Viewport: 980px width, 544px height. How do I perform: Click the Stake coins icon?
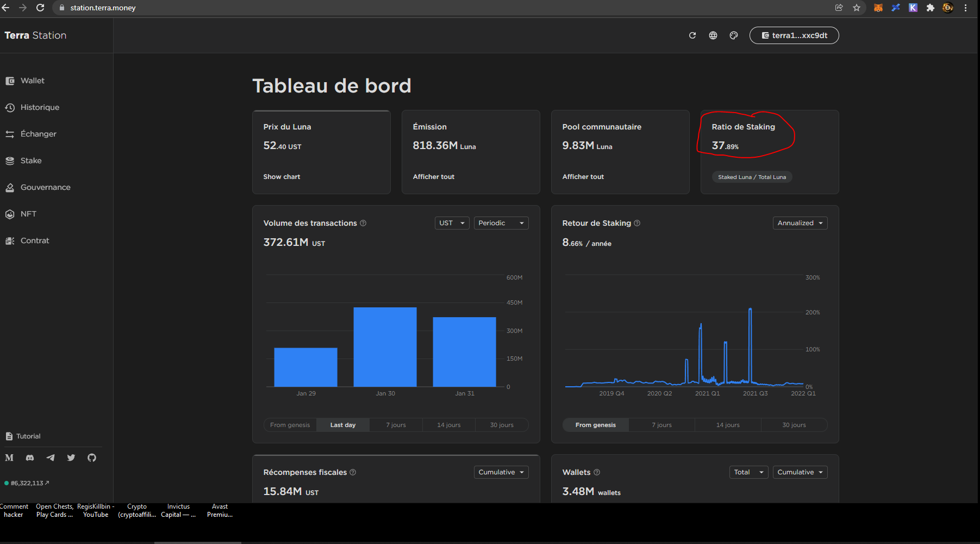[10, 161]
